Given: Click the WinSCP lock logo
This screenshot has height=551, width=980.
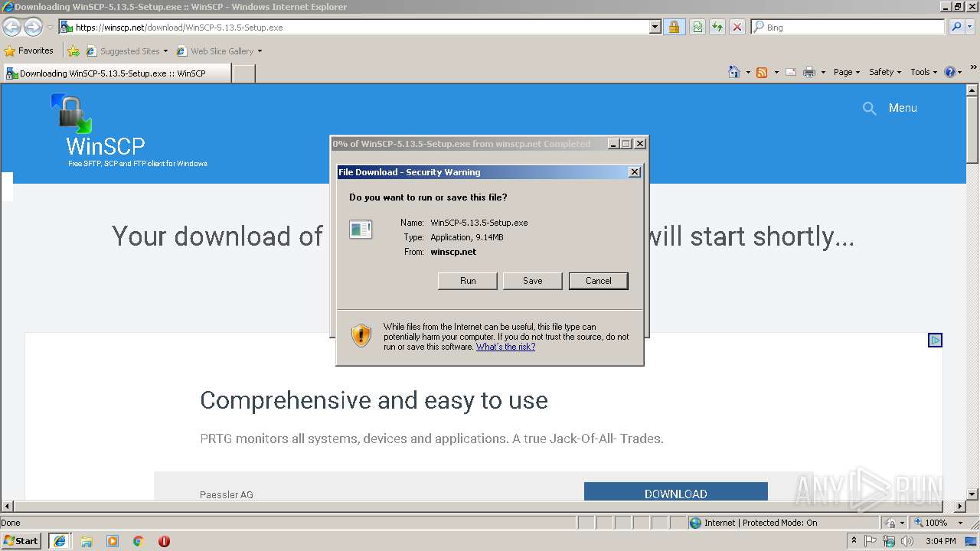Looking at the screenshot, I should 72,112.
